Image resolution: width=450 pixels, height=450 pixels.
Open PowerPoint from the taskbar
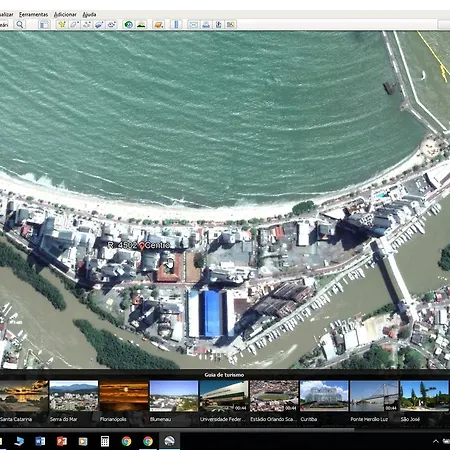pos(62,441)
